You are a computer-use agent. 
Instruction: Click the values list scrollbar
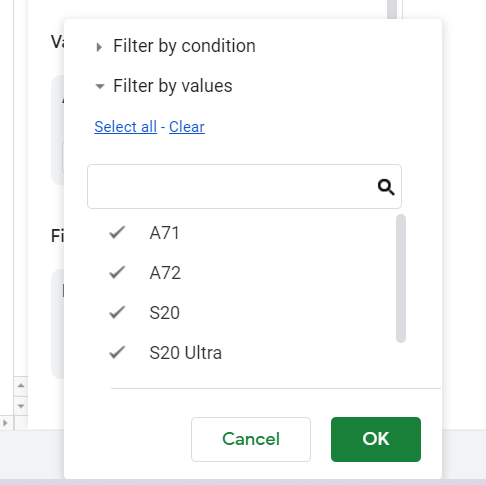pos(401,278)
